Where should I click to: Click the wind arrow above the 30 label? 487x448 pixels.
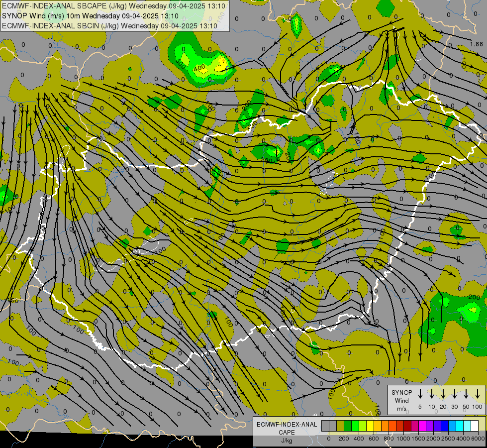click(454, 394)
